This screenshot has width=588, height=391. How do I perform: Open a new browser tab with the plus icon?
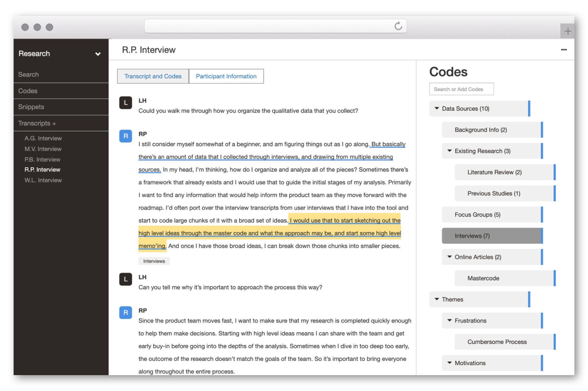pos(568,31)
